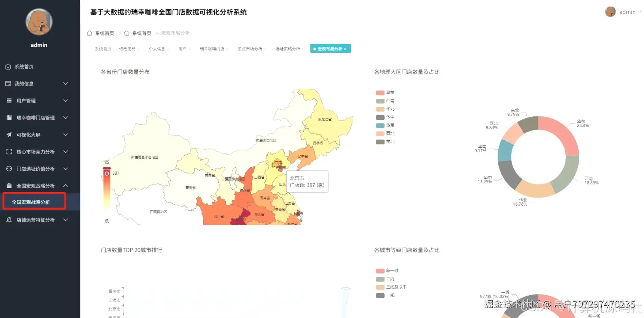
Task: Click the 用户管理 list icon in sidebar
Action: click(9, 101)
